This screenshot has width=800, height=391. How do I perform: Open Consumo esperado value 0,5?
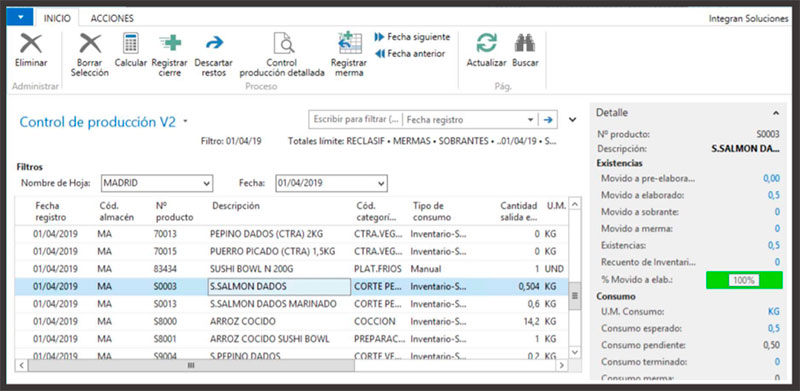click(774, 328)
